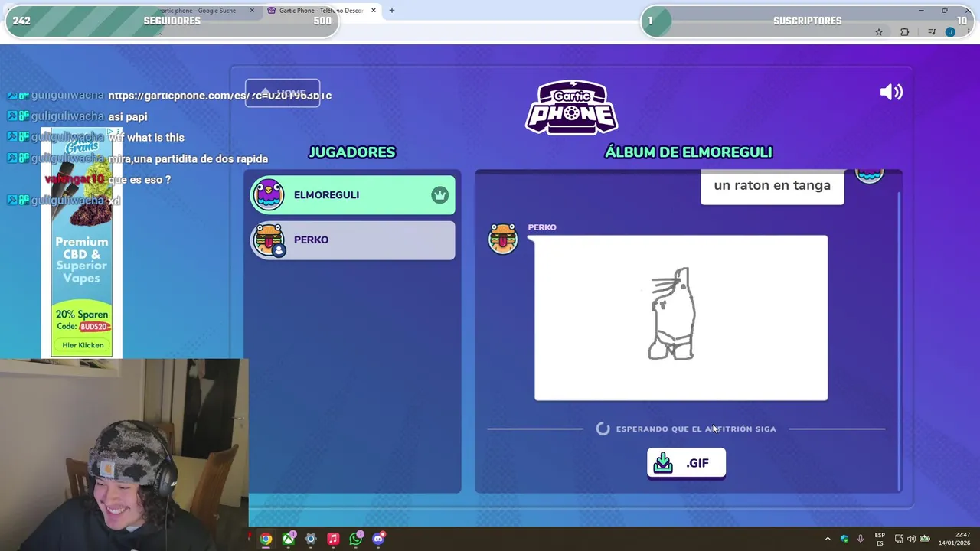The height and width of the screenshot is (551, 980).
Task: Click the 'Hier Klicken' ad button
Action: point(83,345)
